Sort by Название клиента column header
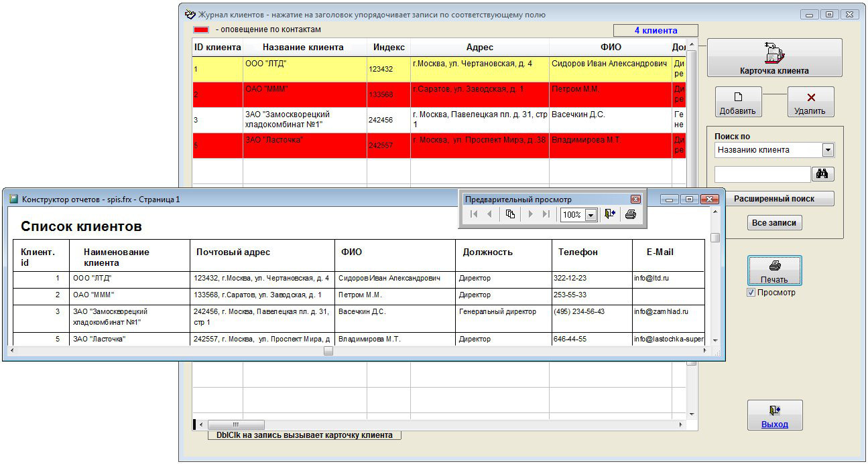This screenshot has width=868, height=464. (x=303, y=48)
